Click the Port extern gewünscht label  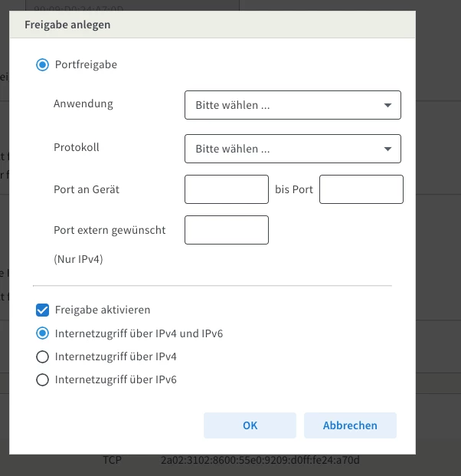click(x=110, y=229)
